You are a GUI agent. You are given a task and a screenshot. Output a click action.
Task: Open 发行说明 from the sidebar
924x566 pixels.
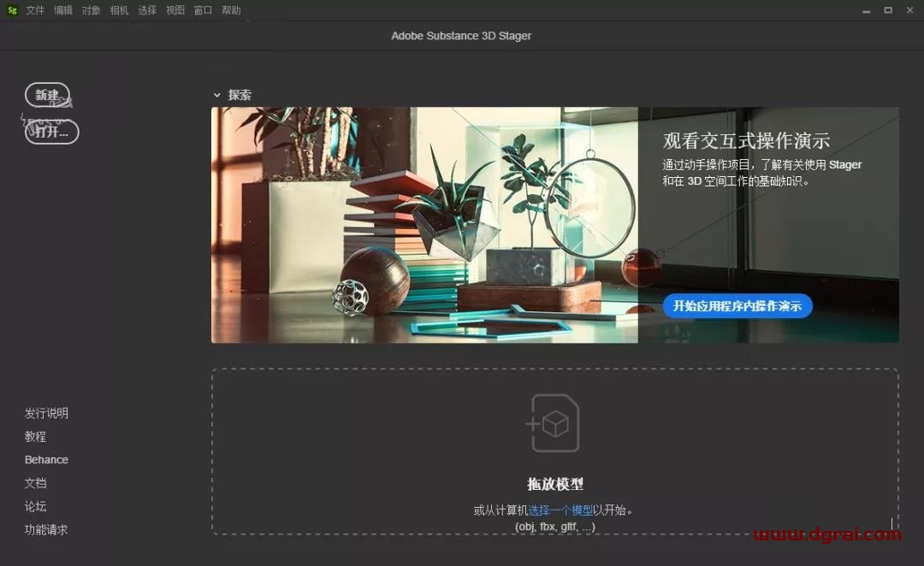(x=46, y=413)
